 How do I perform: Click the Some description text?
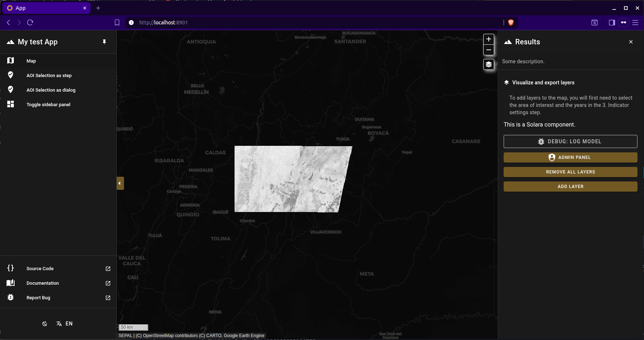[x=523, y=61]
